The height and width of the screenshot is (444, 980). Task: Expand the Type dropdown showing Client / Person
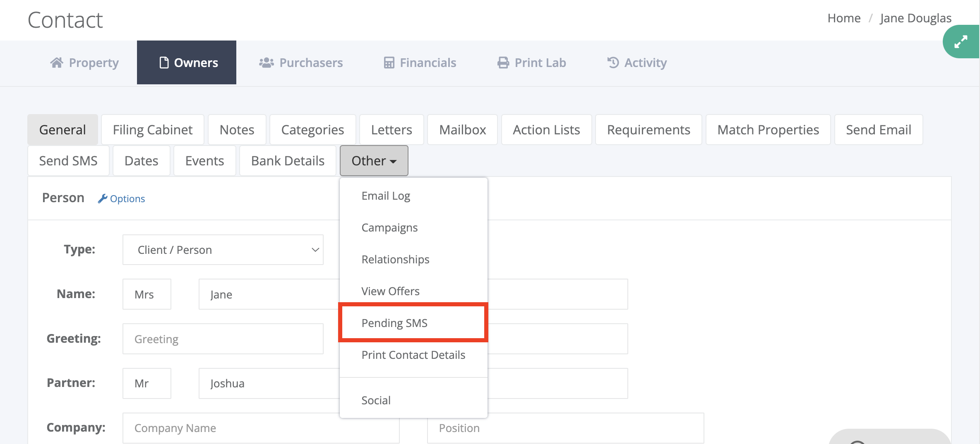pos(223,250)
